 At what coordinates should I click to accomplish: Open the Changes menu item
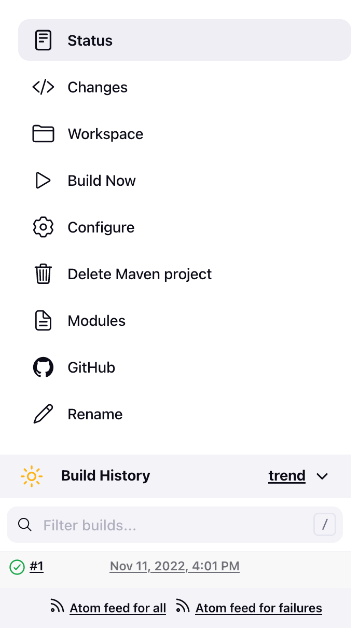[x=98, y=87]
